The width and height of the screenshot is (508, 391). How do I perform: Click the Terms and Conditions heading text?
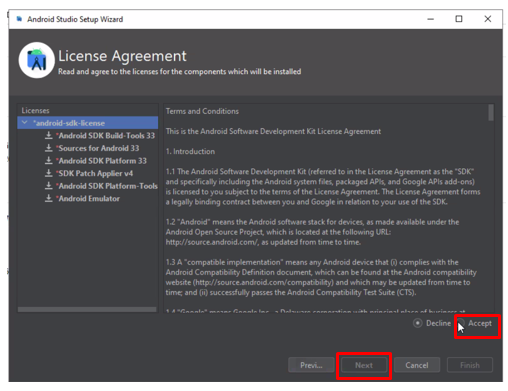(x=202, y=111)
